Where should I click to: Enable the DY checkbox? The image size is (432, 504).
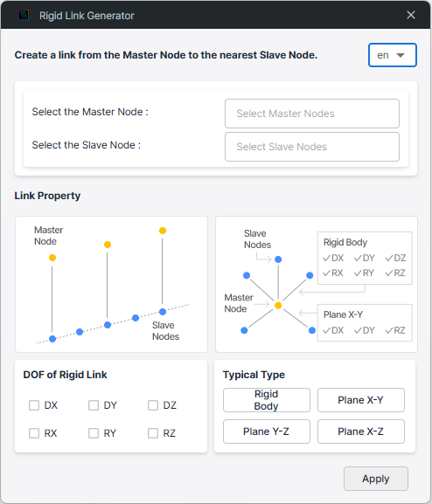click(94, 405)
